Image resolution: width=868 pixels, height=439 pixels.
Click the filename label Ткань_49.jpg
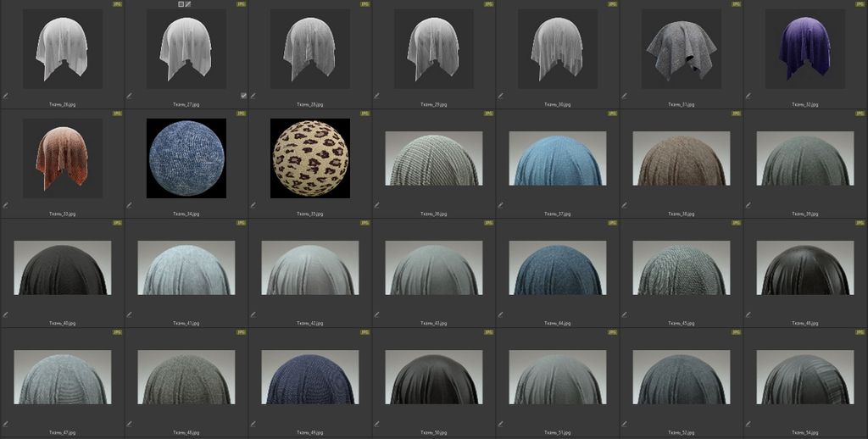(x=310, y=433)
